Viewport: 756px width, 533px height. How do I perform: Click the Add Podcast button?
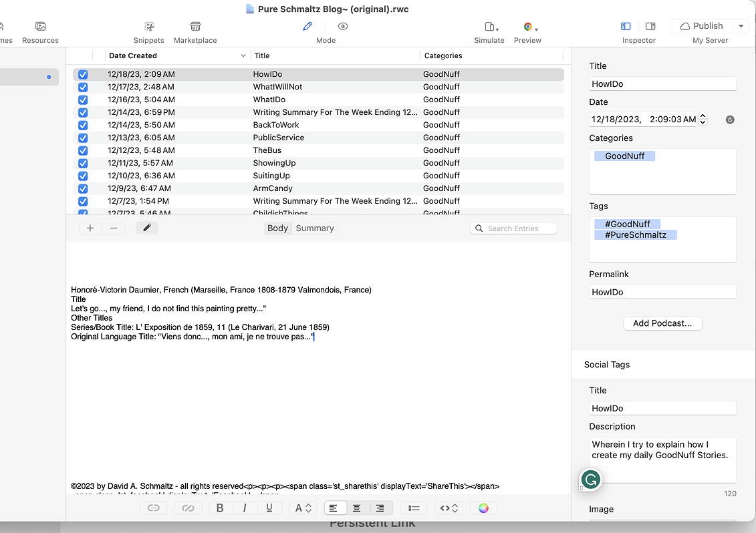tap(662, 323)
